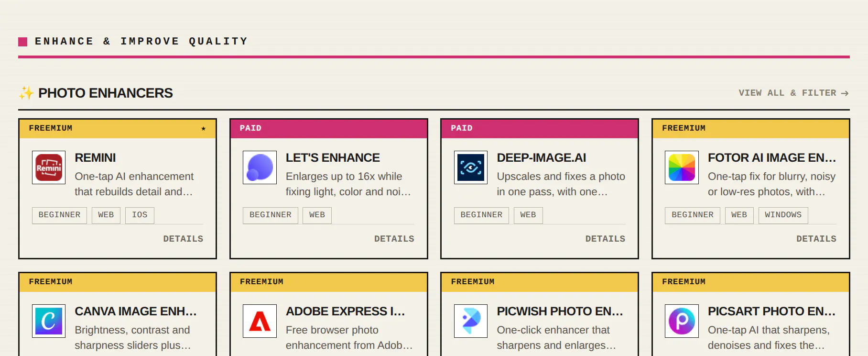The width and height of the screenshot is (868, 356).
Task: Click Web tag on Let's Enhance card
Action: tap(317, 215)
